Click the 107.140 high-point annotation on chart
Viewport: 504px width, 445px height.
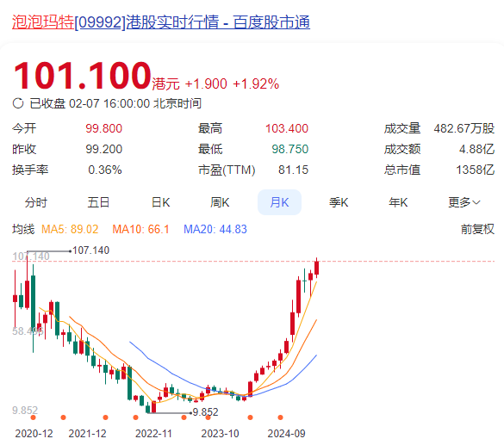(x=91, y=250)
